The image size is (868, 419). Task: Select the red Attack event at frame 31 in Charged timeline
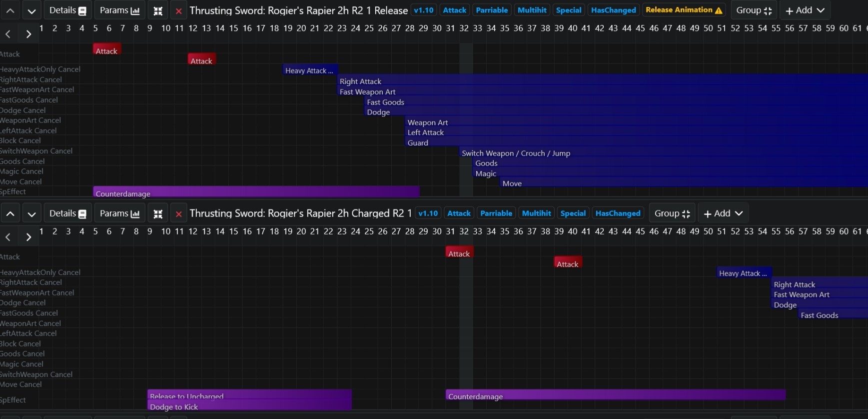[x=459, y=252]
